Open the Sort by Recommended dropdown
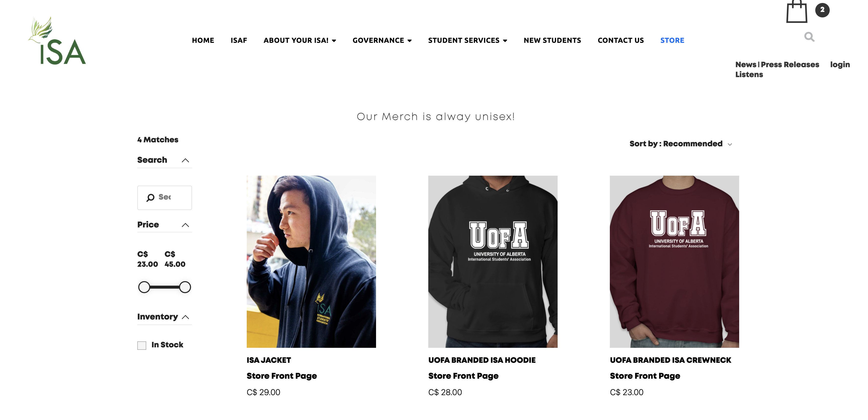 (x=681, y=144)
